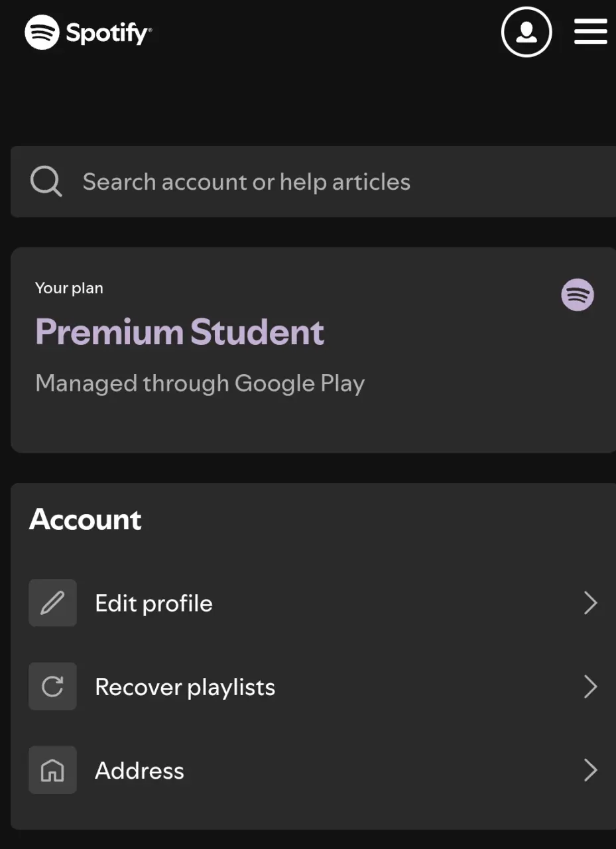Viewport: 616px width, 849px height.
Task: Click the circular arrow Recover playlists icon
Action: tap(52, 686)
